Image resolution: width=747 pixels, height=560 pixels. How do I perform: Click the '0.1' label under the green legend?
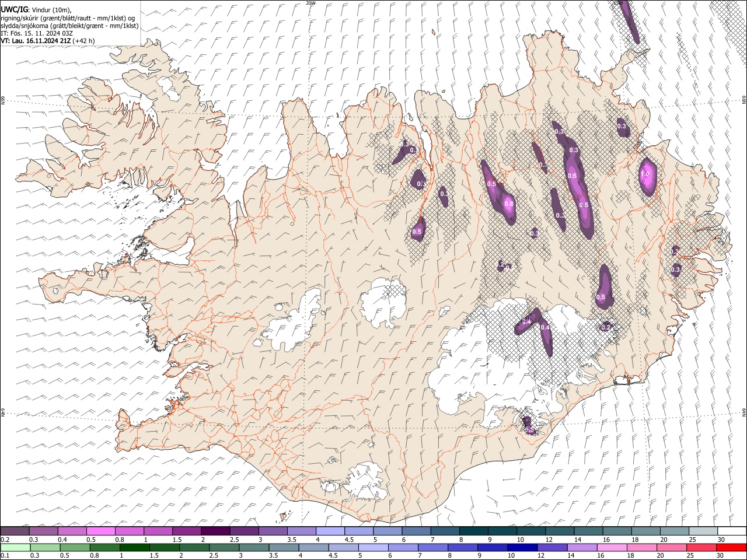coord(5,556)
